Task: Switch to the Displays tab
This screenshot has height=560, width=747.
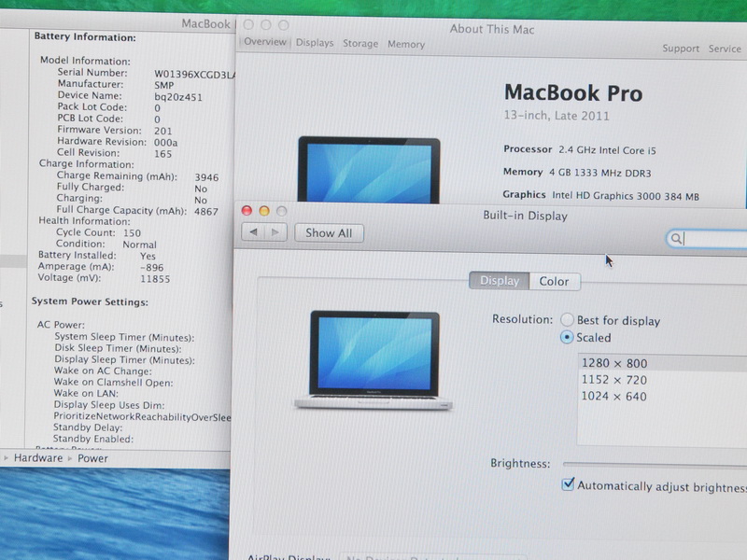Action: (x=315, y=43)
